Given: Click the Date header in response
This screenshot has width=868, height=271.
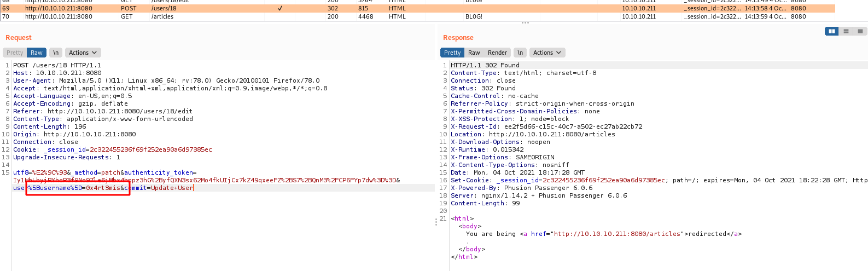Looking at the screenshot, I should tap(517, 172).
